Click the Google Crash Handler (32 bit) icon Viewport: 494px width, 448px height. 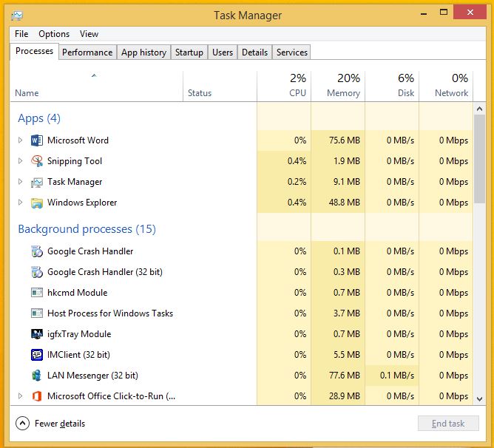[37, 272]
